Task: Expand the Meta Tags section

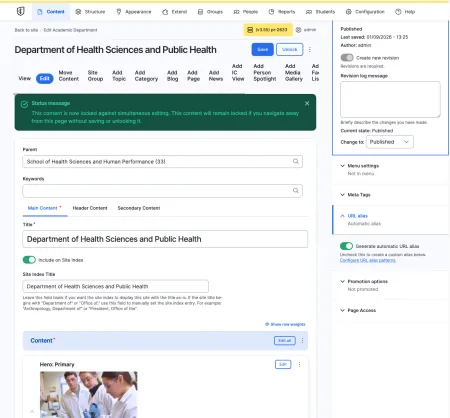Action: [359, 195]
